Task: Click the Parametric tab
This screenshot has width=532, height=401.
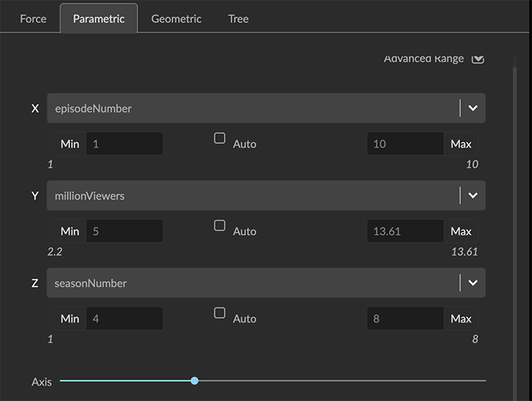Action: point(98,18)
